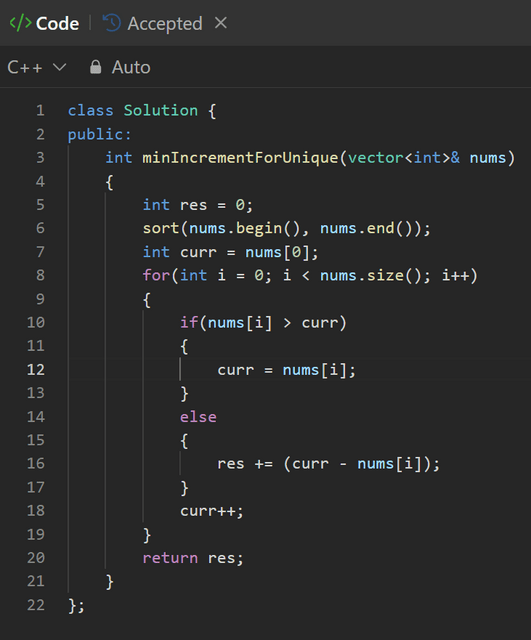531x640 pixels.
Task: Click the 'public:' access specifier
Action: pos(100,134)
